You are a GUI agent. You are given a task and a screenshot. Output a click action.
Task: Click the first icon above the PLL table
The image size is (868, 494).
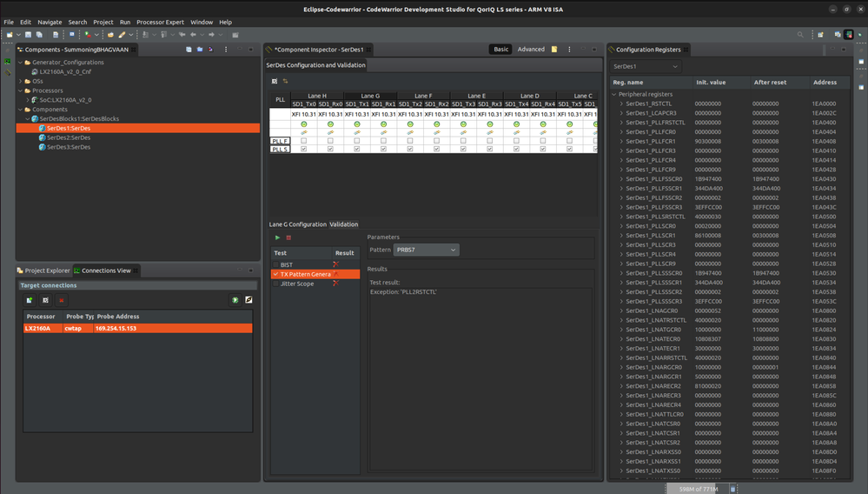click(x=275, y=82)
